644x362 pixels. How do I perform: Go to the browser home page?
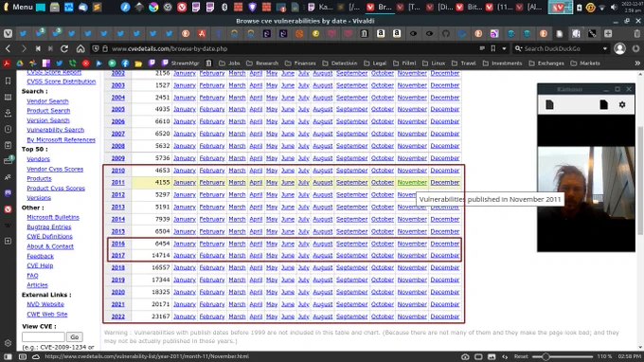pyautogui.click(x=80, y=48)
